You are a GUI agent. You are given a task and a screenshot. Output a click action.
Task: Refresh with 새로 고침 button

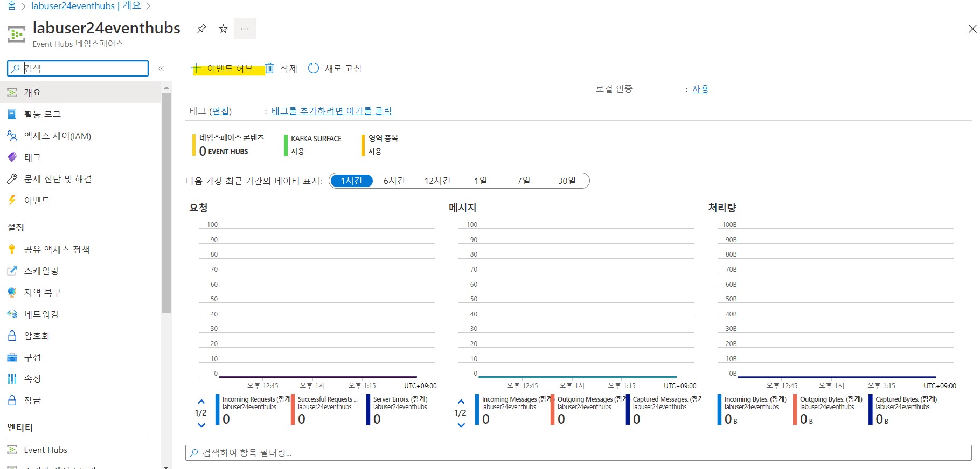pyautogui.click(x=335, y=68)
